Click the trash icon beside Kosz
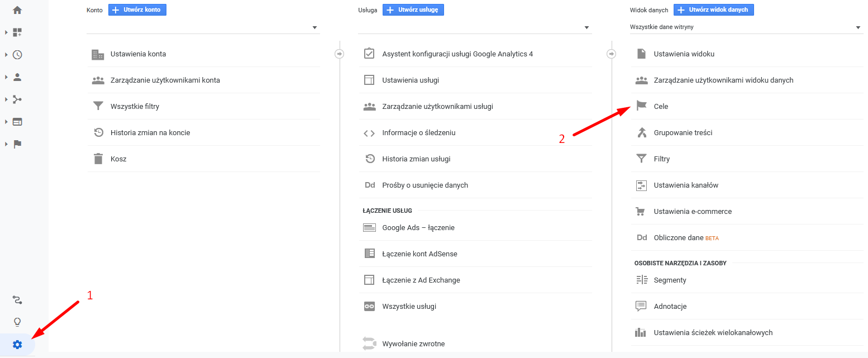The image size is (868, 358). pos(98,159)
